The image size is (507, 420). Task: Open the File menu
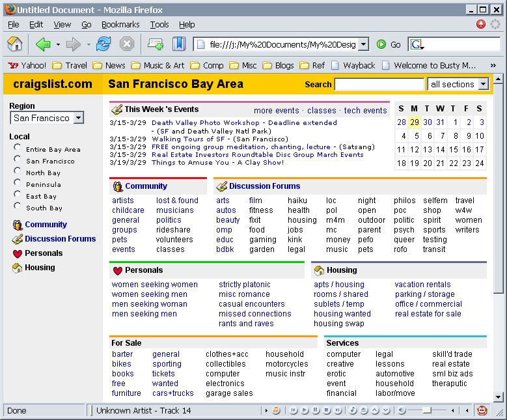[13, 25]
